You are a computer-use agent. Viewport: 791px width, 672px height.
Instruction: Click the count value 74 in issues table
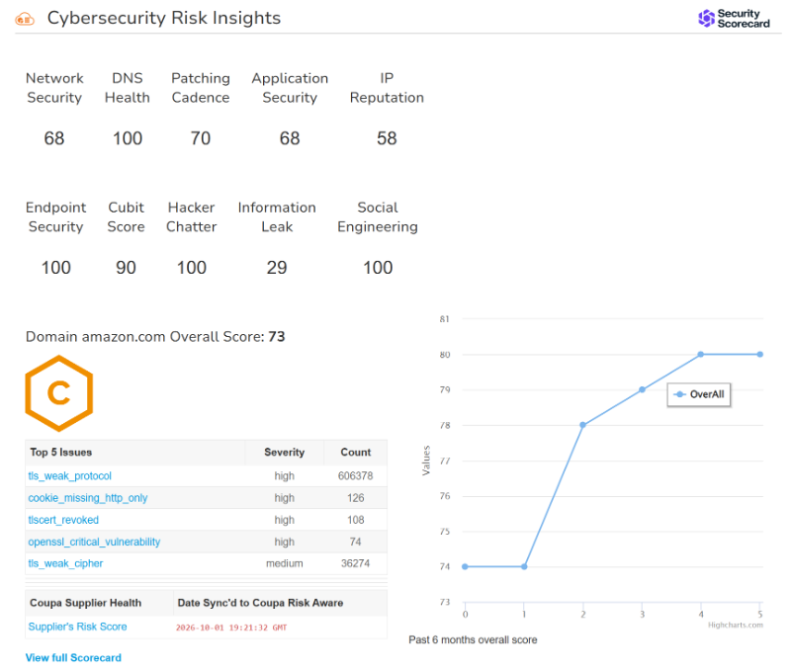point(355,542)
